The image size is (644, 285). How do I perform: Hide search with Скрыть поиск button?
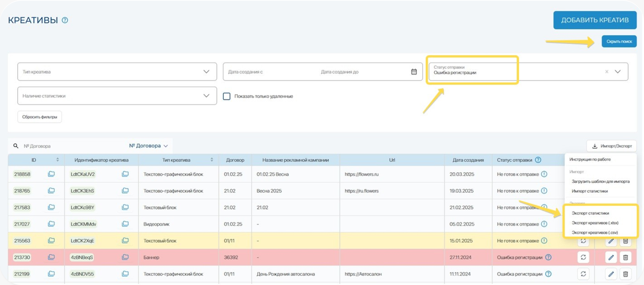(x=619, y=42)
